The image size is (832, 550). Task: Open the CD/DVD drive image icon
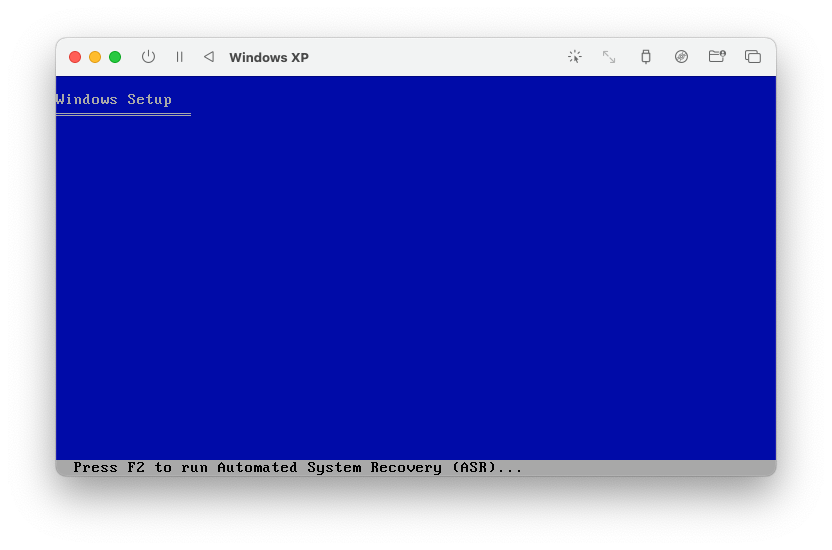[681, 57]
